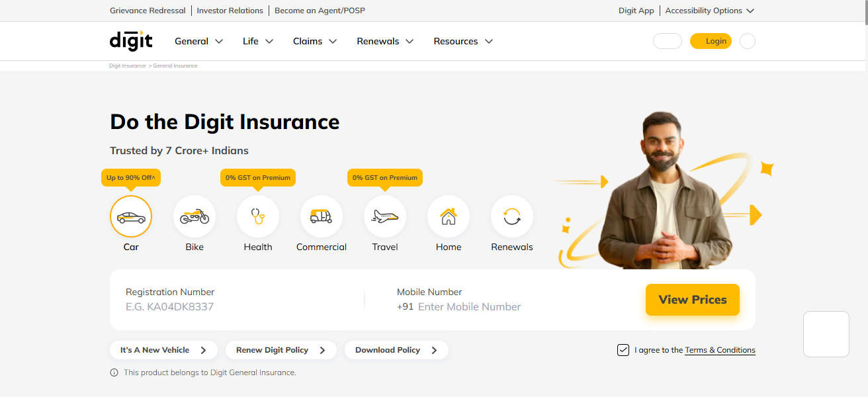This screenshot has width=868, height=397.
Task: Expand the General menu chevron
Action: 219,41
